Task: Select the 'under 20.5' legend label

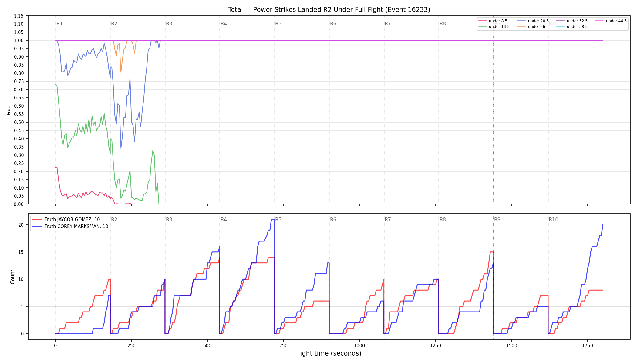Action: (538, 21)
